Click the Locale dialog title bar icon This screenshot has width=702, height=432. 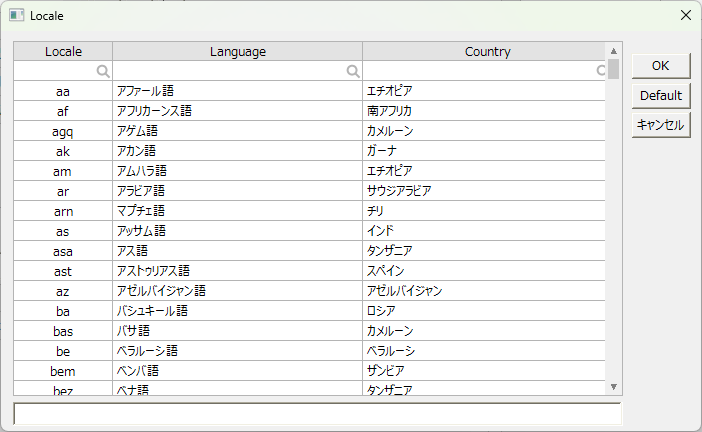(17, 16)
